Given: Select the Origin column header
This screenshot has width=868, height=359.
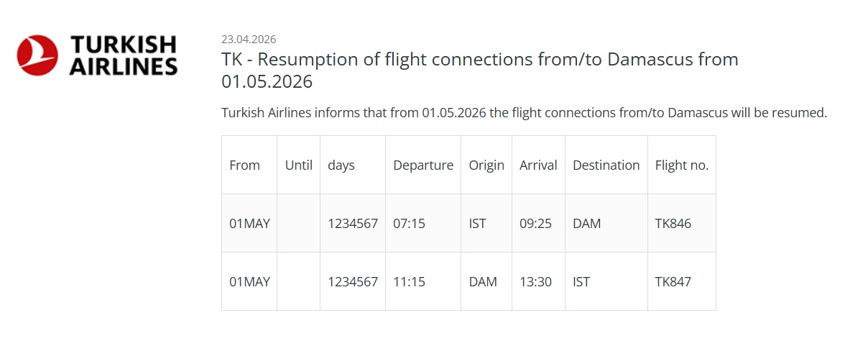Looking at the screenshot, I should tap(486, 165).
